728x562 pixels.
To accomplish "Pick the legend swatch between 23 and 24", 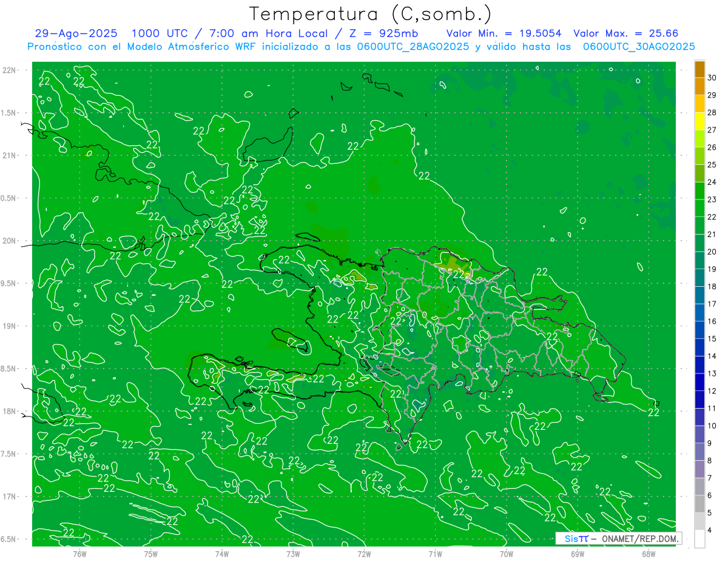I will (x=699, y=190).
